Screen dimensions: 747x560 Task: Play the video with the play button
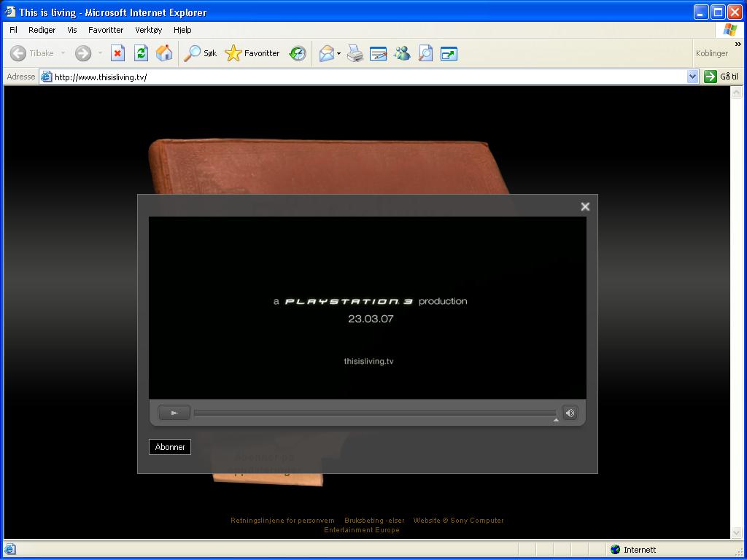tap(174, 413)
